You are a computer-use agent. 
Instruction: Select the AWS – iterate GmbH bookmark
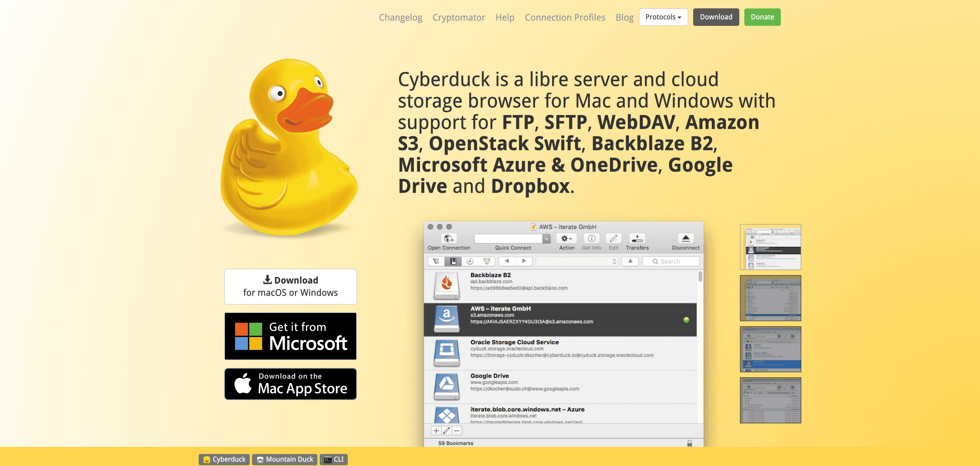tap(560, 319)
